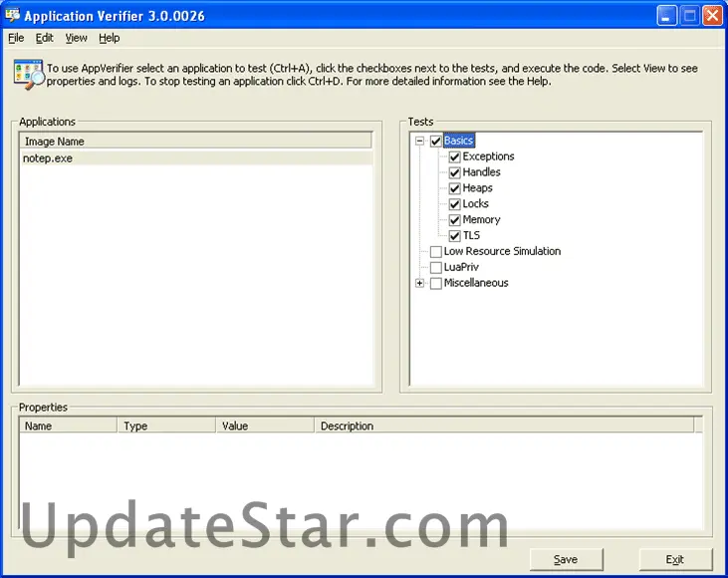Select the Handles tree label
This screenshot has width=728, height=578.
click(481, 172)
